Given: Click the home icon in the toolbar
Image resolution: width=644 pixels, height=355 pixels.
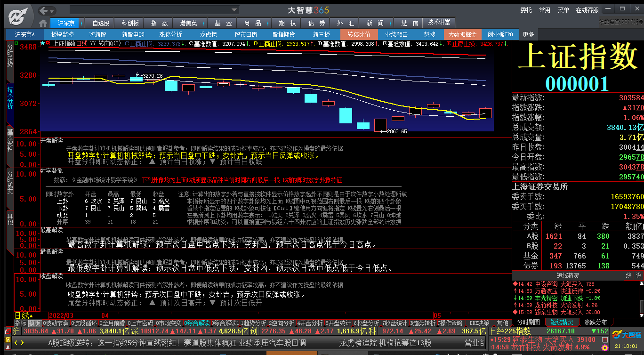Looking at the screenshot, I should point(43,23).
